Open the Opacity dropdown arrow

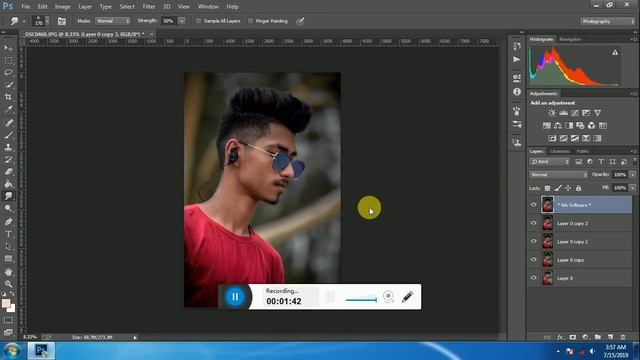633,175
